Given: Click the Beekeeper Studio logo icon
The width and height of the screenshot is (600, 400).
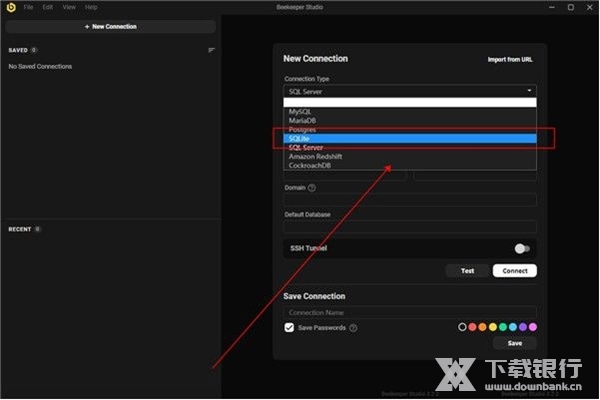Looking at the screenshot, I should (x=11, y=7).
